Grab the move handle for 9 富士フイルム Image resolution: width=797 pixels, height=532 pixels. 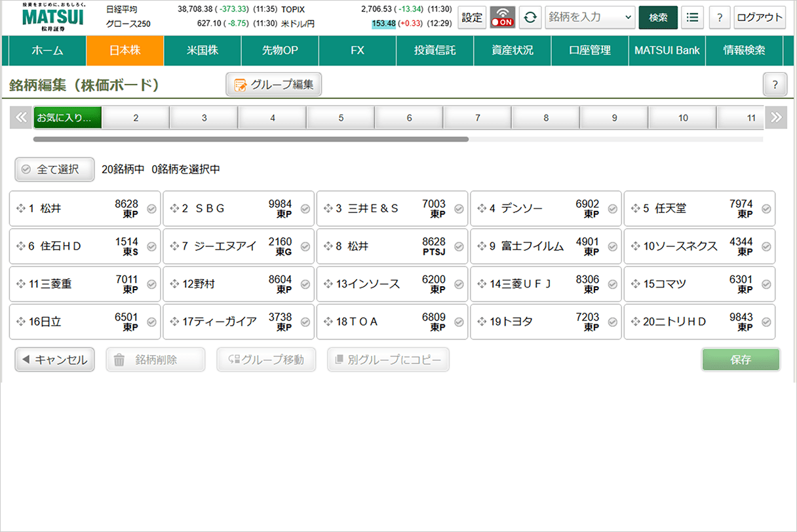[x=482, y=246]
